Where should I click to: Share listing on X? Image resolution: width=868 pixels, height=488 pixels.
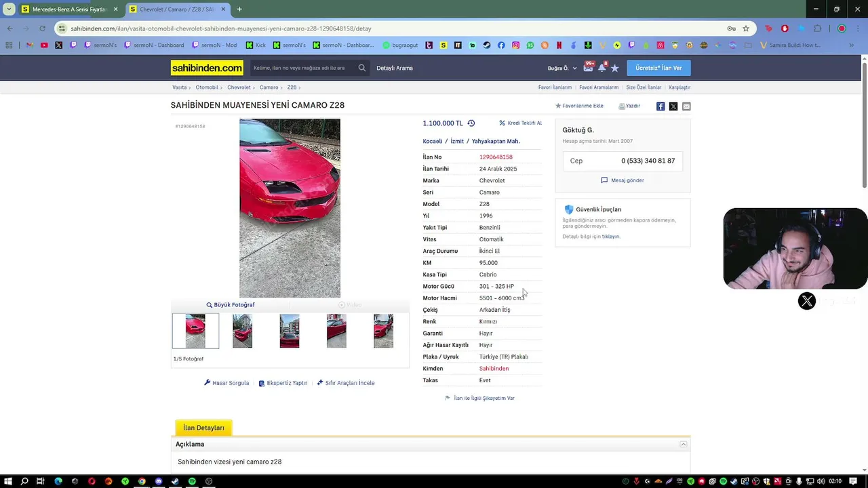coord(673,106)
